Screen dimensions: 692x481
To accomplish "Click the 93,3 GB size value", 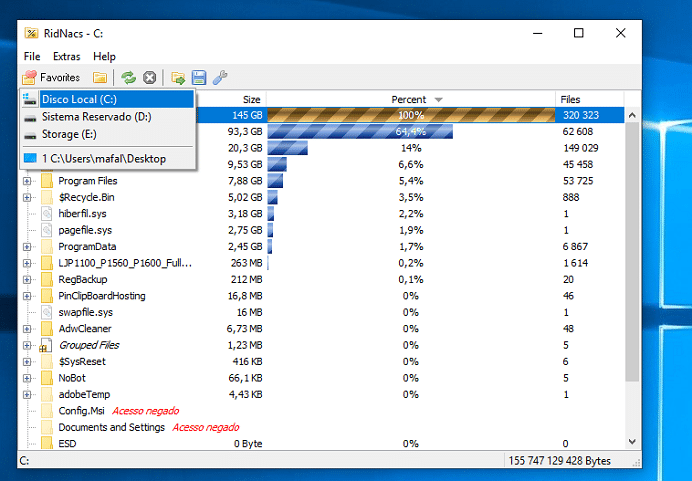I will pyautogui.click(x=245, y=132).
